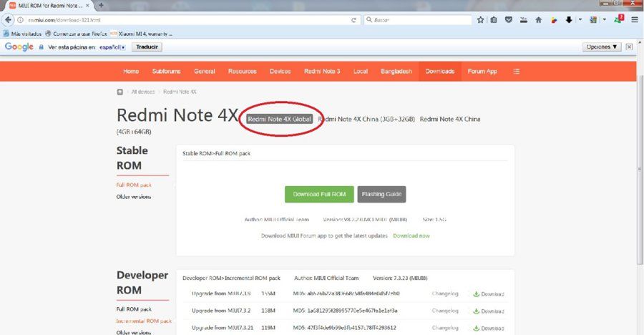644x335 pixels.
Task: Close the Google translate bar
Action: click(629, 47)
